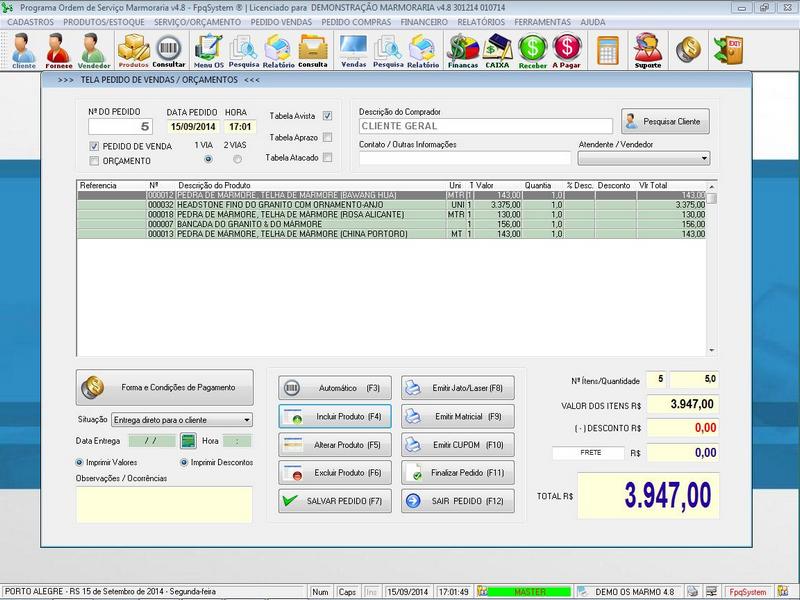Enable the ORÇAMENTO checkbox
The width and height of the screenshot is (800, 600).
[95, 160]
